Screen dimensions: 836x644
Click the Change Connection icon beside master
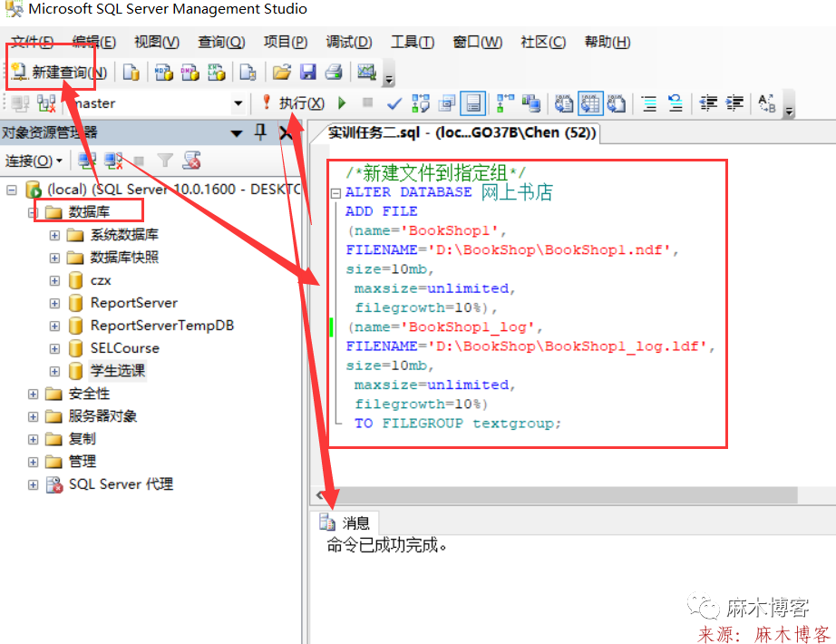point(46,103)
